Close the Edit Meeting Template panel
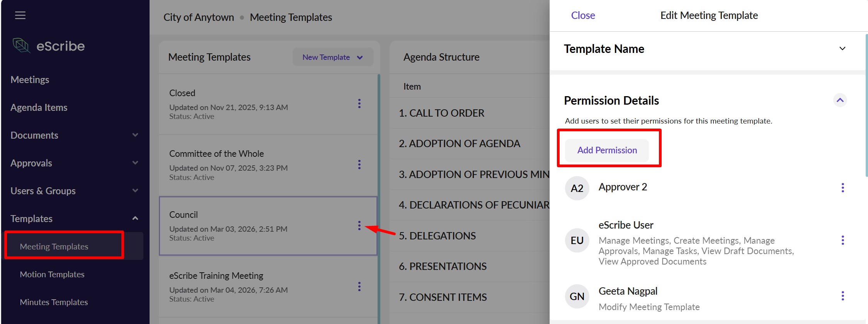The image size is (868, 324). click(x=583, y=15)
